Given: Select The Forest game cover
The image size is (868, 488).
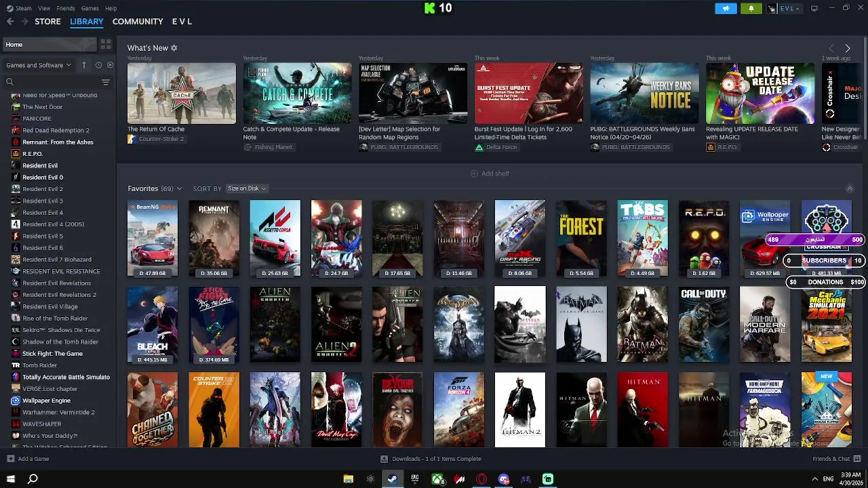Looking at the screenshot, I should coord(581,239).
